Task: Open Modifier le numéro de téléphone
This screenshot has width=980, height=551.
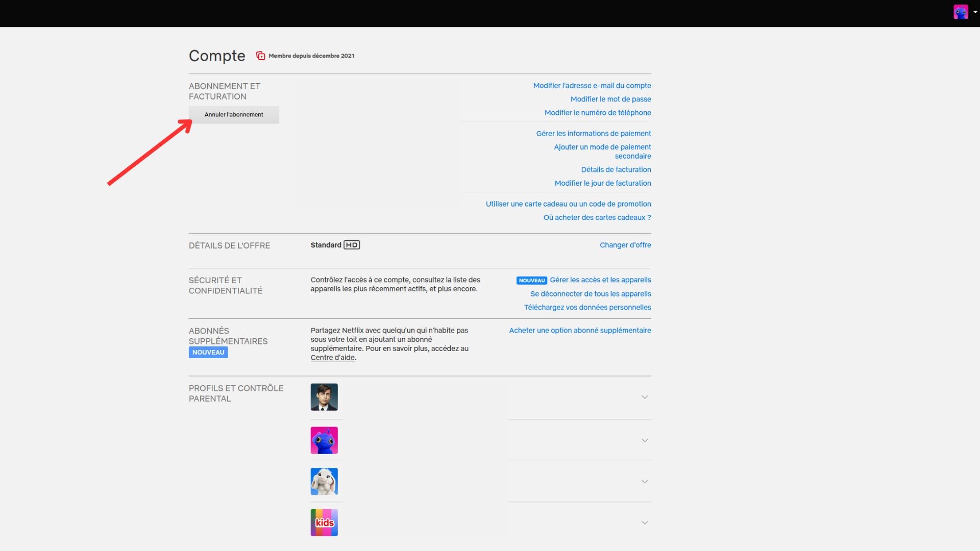Action: point(598,113)
